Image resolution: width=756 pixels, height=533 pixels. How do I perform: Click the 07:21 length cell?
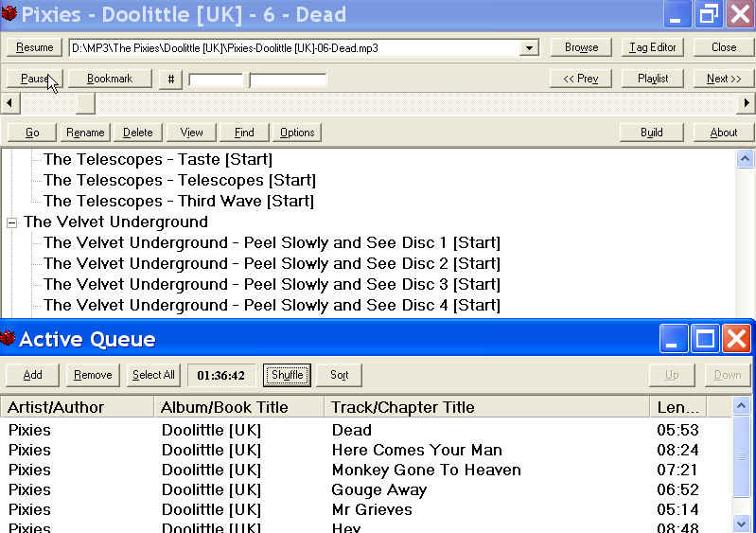pyautogui.click(x=677, y=470)
